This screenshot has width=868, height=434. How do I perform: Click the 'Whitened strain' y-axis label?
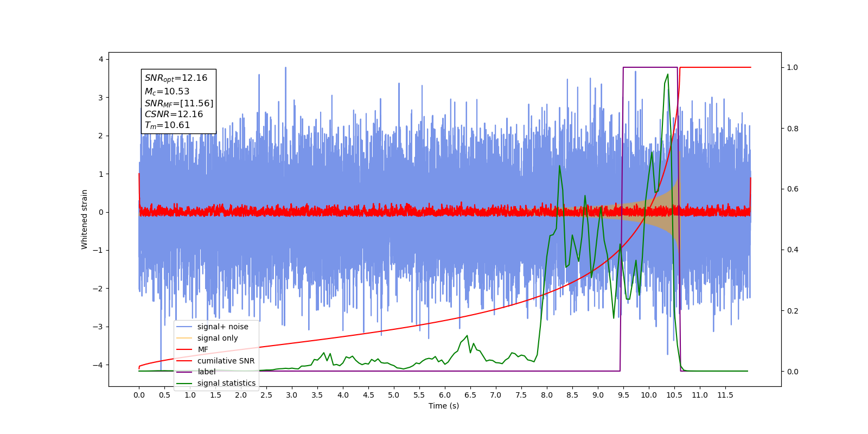pos(85,219)
